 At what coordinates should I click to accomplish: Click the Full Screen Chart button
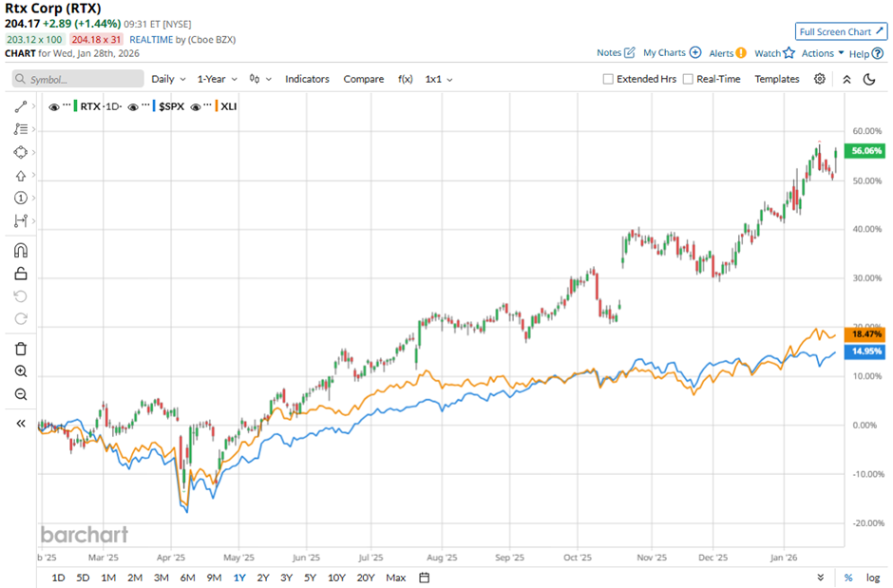point(841,31)
